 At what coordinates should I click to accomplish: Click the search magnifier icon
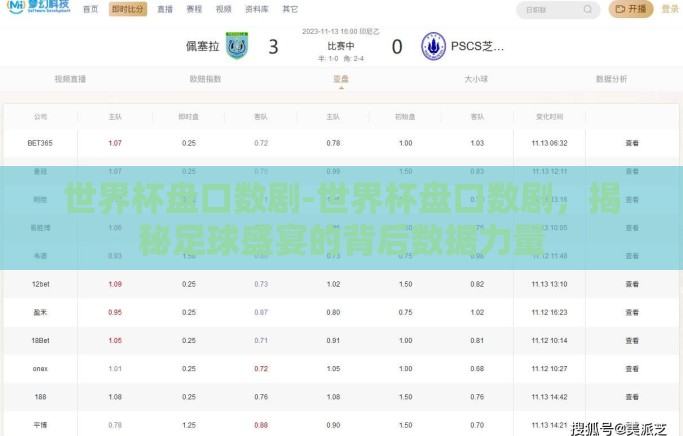click(x=588, y=9)
